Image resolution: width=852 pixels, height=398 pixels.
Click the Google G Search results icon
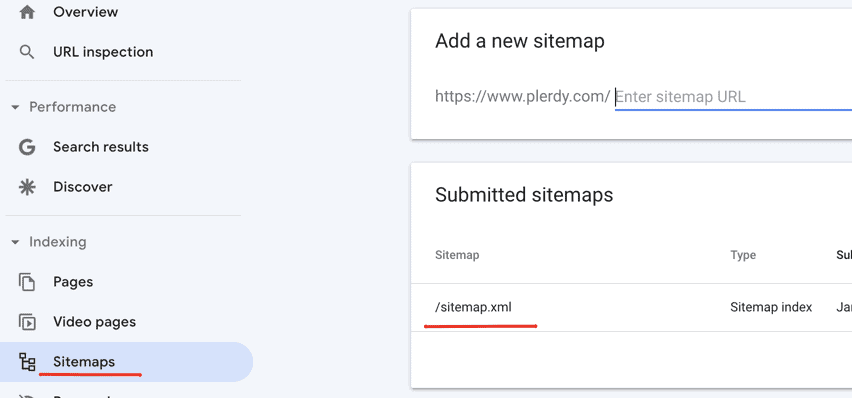(x=27, y=147)
